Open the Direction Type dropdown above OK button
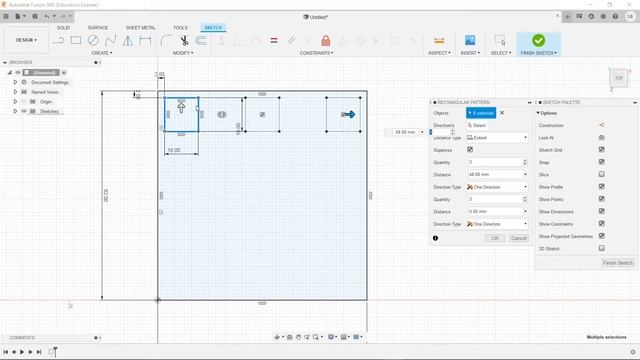 (x=497, y=224)
